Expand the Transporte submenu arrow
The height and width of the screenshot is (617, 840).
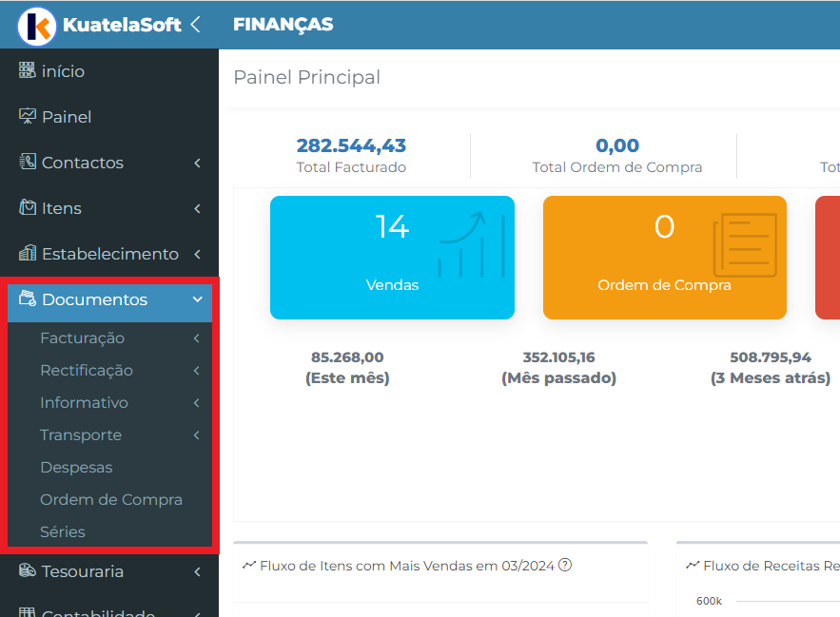click(197, 434)
